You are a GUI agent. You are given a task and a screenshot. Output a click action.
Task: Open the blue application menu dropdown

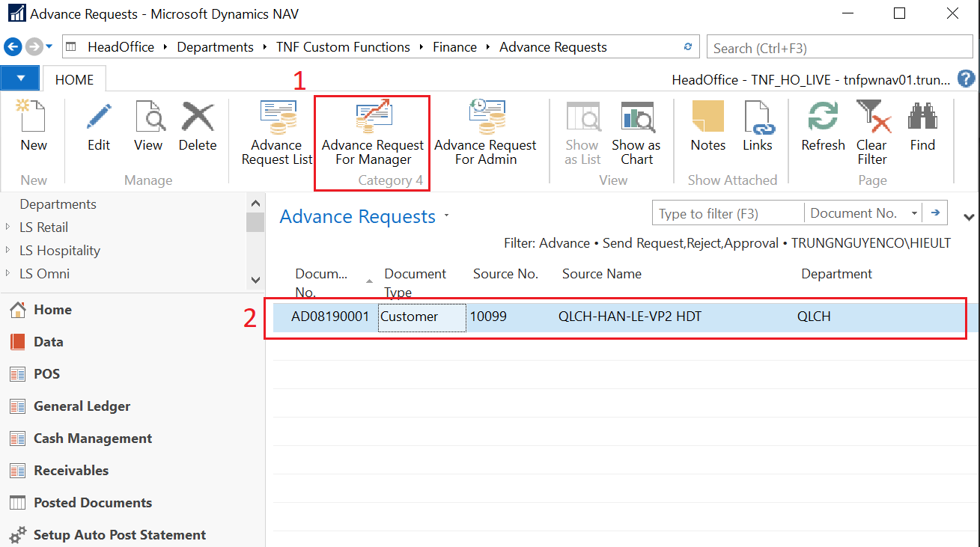pos(19,79)
